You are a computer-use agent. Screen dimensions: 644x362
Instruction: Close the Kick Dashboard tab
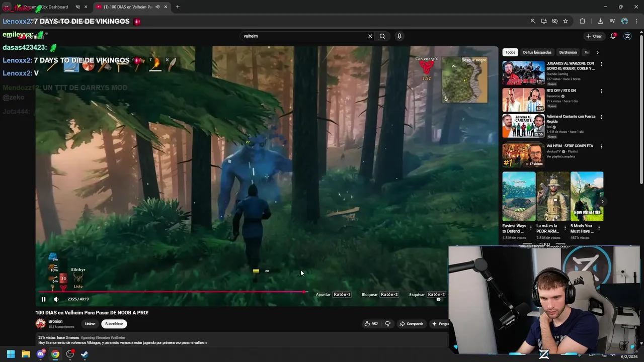tap(86, 7)
